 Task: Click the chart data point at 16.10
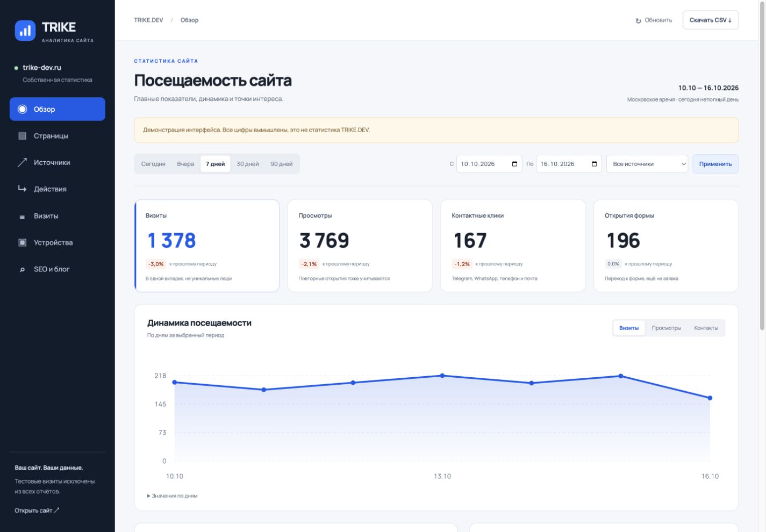point(710,398)
